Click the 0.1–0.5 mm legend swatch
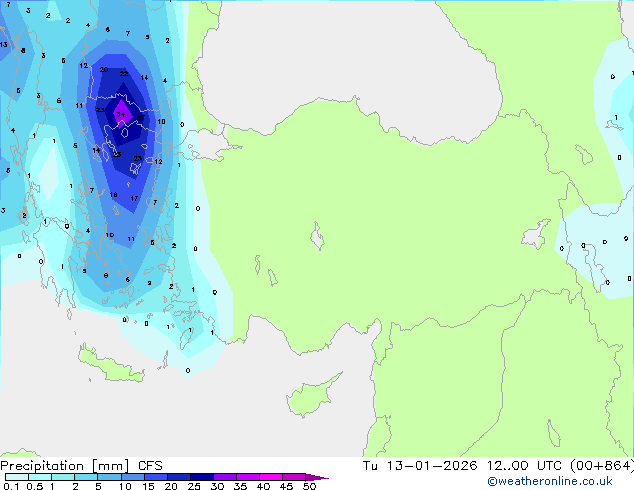 coord(17,477)
